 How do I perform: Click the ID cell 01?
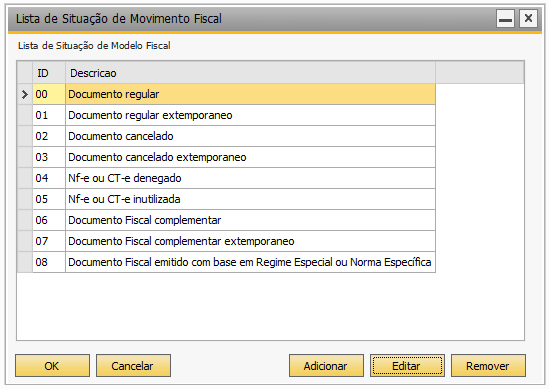49,115
